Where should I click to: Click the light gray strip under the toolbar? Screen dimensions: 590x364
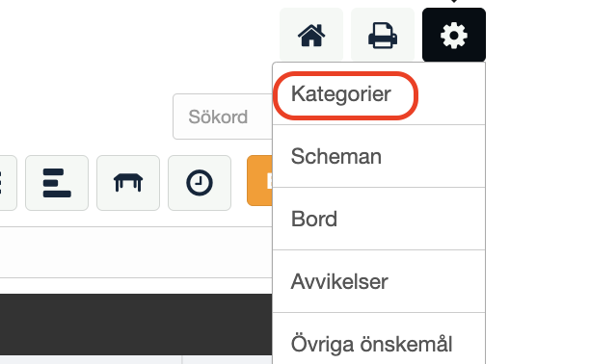click(136, 252)
